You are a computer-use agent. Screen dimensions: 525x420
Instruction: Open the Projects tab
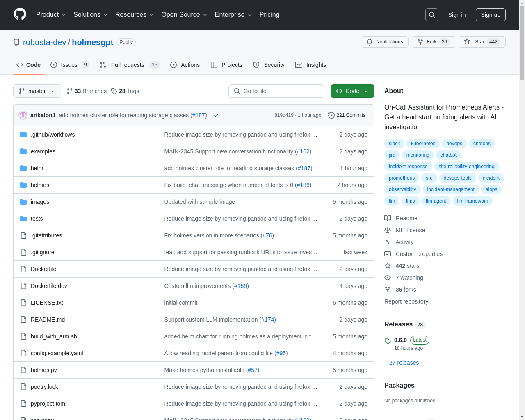click(226, 65)
